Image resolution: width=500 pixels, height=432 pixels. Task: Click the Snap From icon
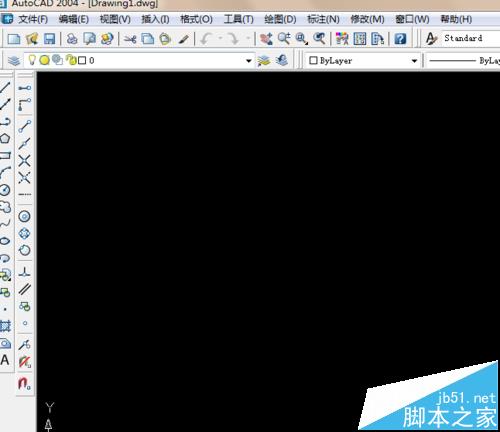25,105
